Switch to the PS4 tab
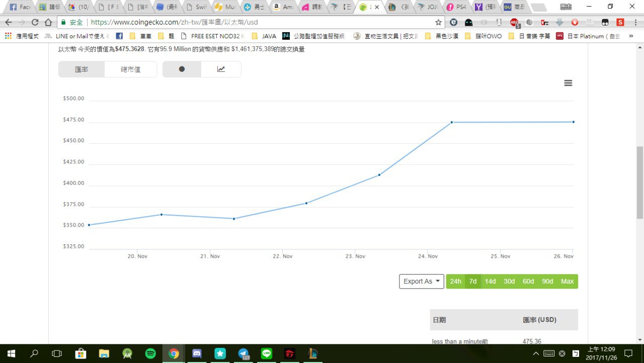644x363 pixels. [456, 7]
